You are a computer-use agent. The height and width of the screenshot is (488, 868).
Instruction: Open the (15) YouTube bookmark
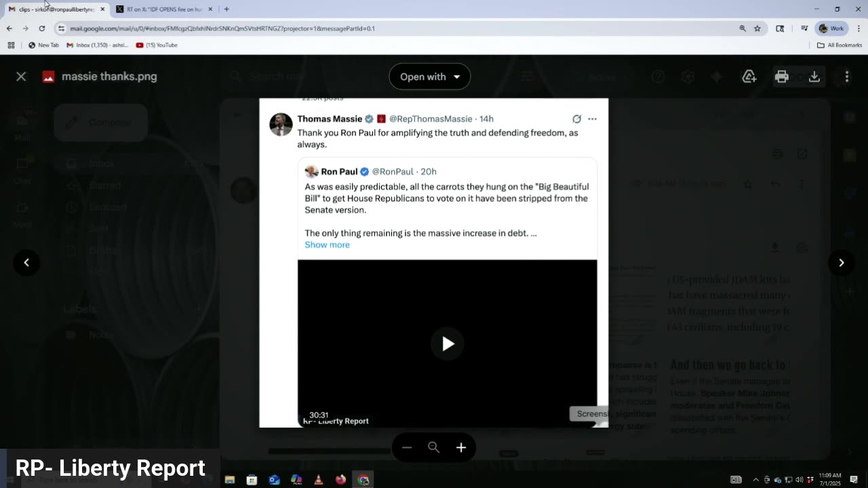click(x=157, y=45)
